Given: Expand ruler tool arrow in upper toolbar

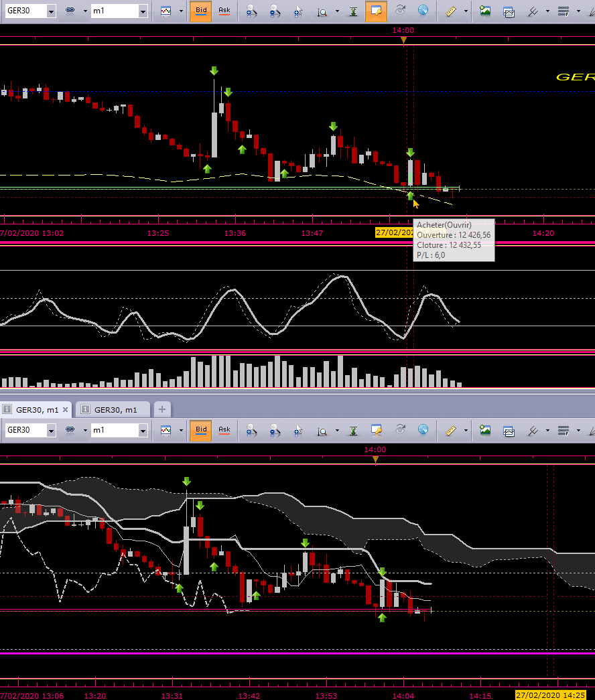Looking at the screenshot, I should [466, 11].
